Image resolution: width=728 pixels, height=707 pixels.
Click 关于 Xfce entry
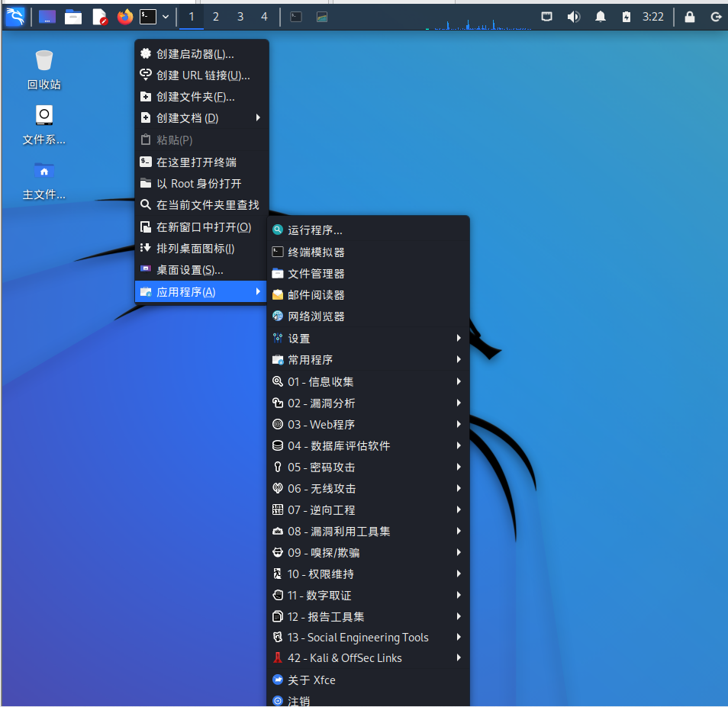pyautogui.click(x=368, y=680)
